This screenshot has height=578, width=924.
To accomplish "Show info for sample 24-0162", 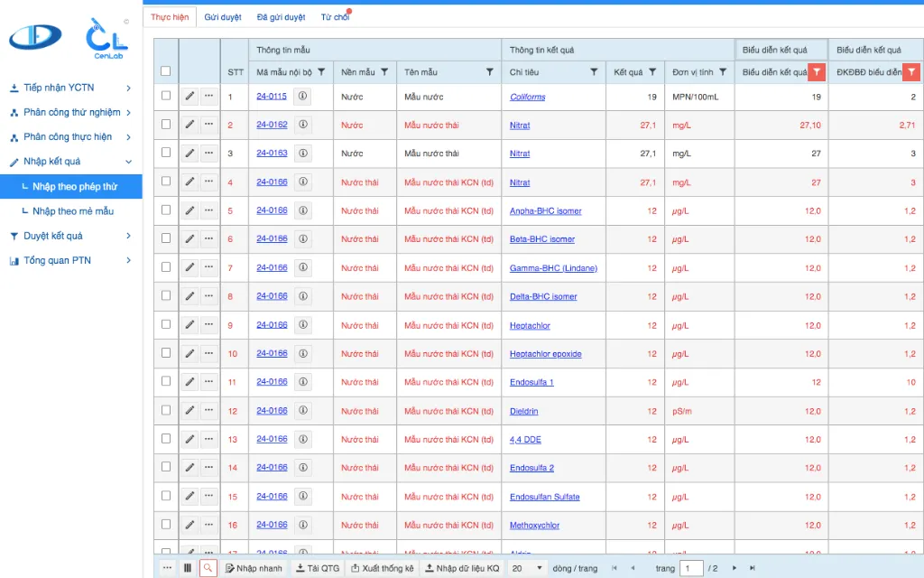I will (x=302, y=125).
